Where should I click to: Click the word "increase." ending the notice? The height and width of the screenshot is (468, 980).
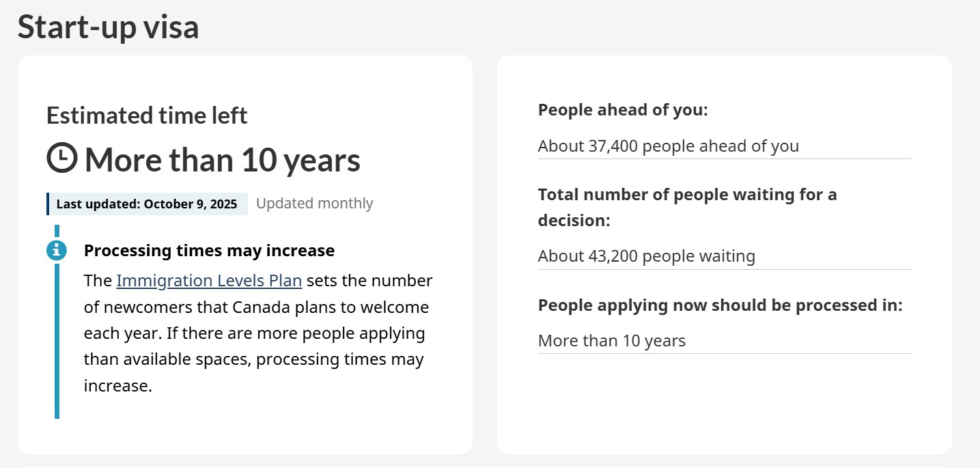point(117,386)
